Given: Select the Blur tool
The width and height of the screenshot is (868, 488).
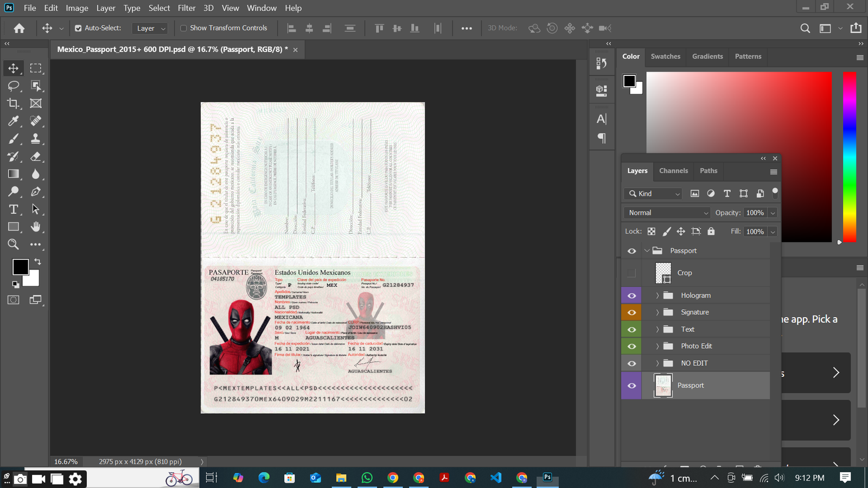Looking at the screenshot, I should pos(36,174).
